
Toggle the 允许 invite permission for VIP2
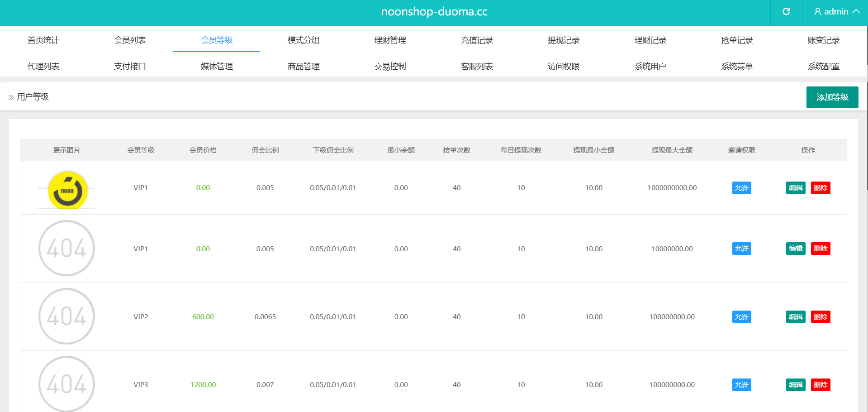pos(741,317)
